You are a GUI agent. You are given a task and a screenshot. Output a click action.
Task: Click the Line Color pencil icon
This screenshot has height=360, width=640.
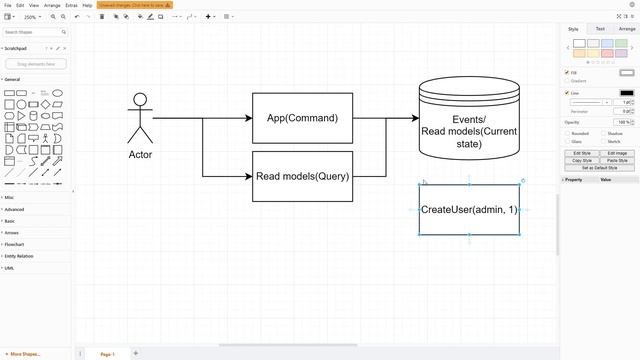(150, 17)
